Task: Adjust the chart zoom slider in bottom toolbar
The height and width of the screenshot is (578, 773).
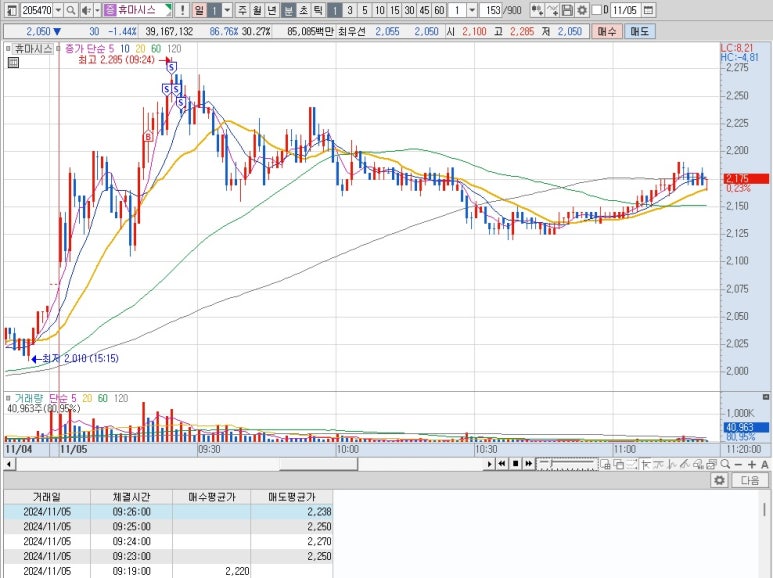Action: click(x=567, y=464)
